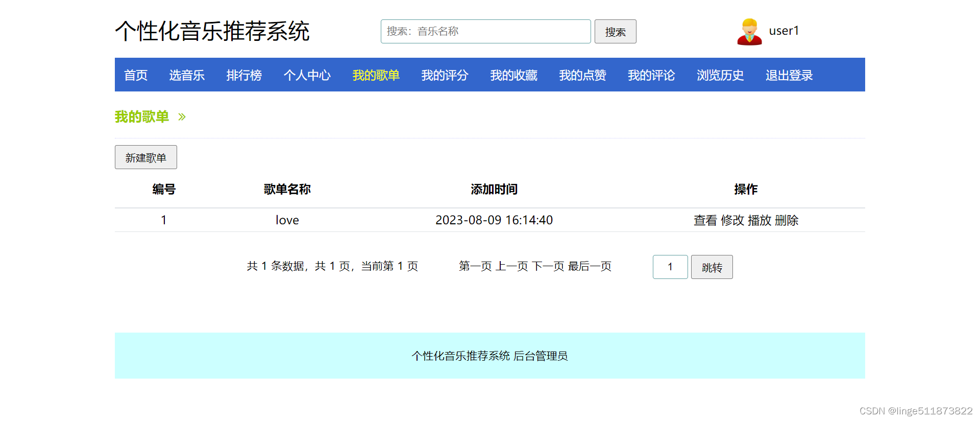
Task: Focus the page number input box
Action: pos(670,267)
